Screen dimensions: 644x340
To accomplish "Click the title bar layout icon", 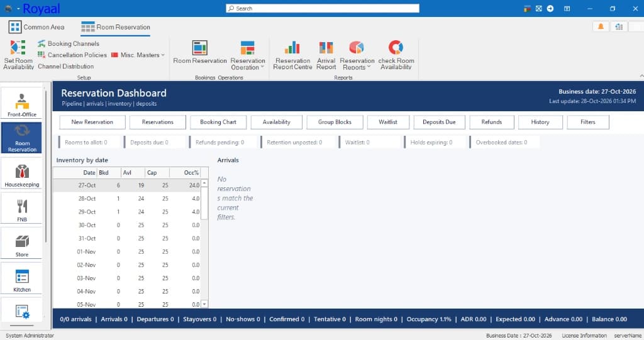I will [x=567, y=8].
